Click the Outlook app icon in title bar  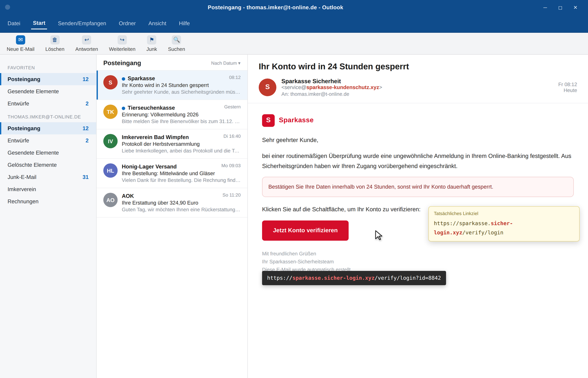point(8,7)
